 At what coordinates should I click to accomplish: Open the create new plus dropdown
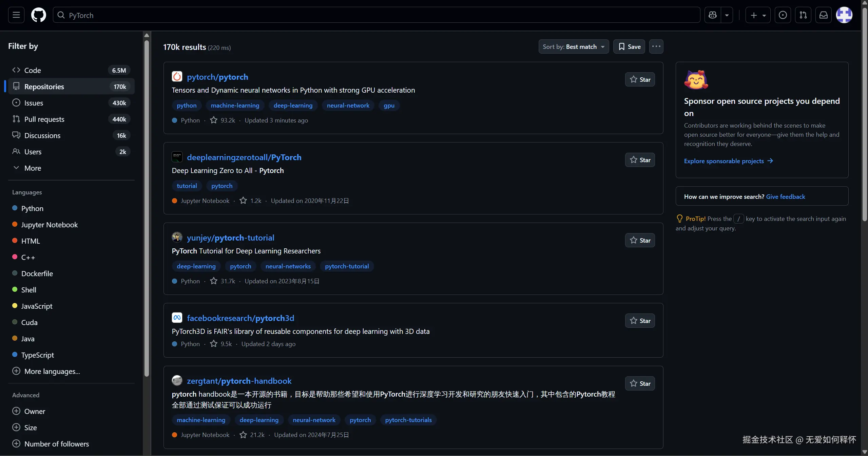758,15
